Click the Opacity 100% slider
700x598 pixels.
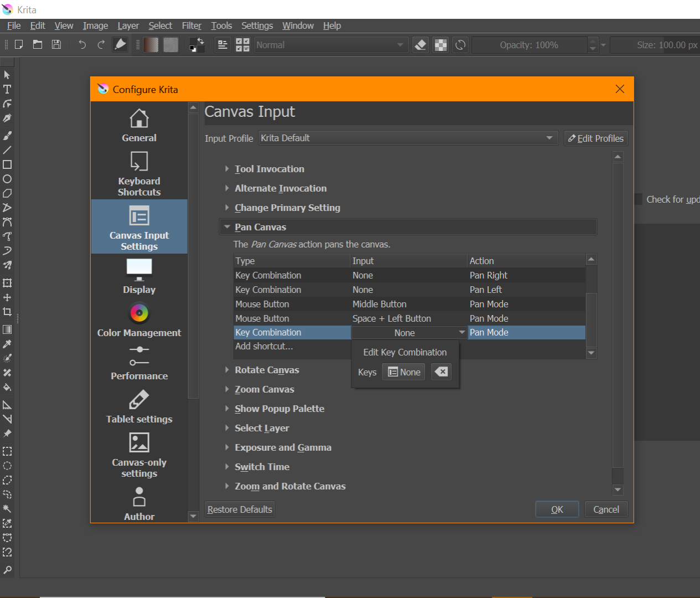point(528,45)
